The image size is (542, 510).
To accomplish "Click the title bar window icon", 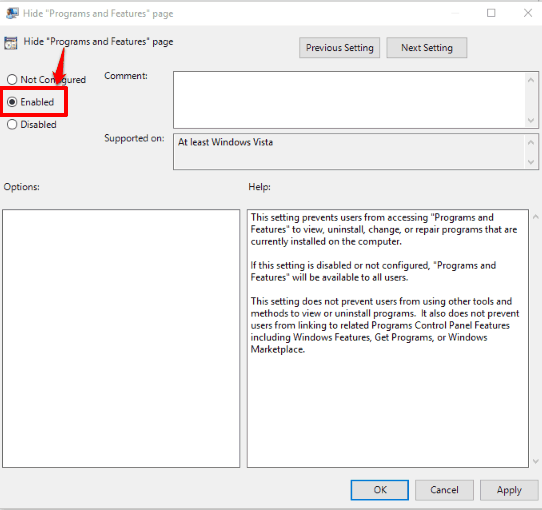I will 12,13.
